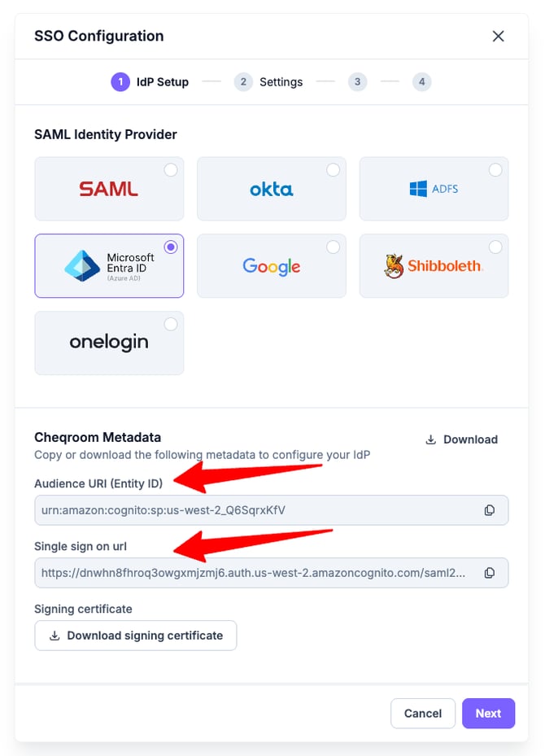Viewport: 545px width, 756px height.
Task: Click the Google logo card
Action: [x=271, y=266]
